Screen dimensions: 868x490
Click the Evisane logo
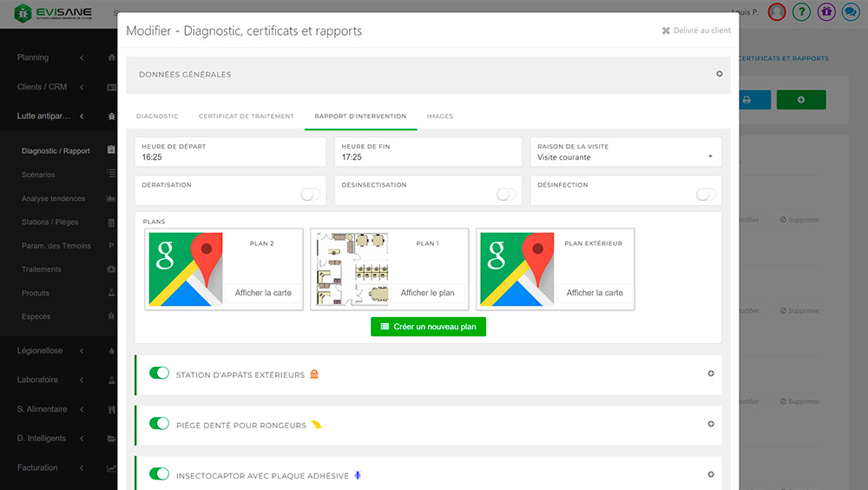click(x=54, y=14)
